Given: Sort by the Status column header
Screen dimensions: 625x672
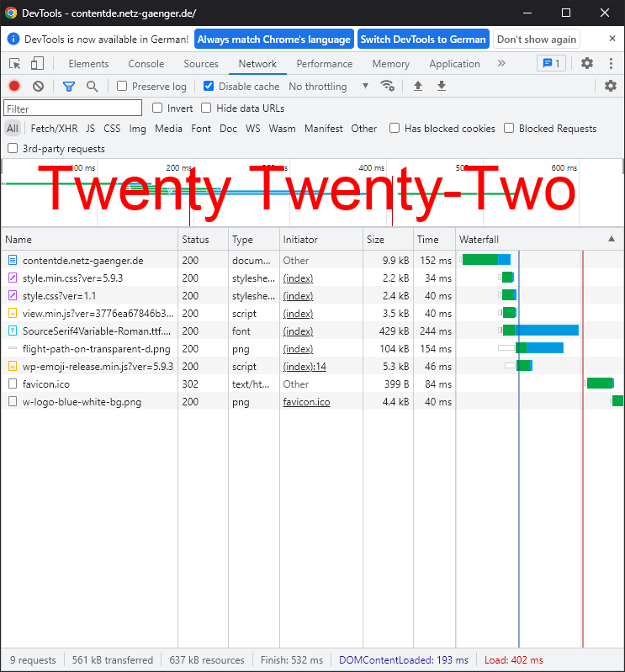Looking at the screenshot, I should (x=204, y=239).
